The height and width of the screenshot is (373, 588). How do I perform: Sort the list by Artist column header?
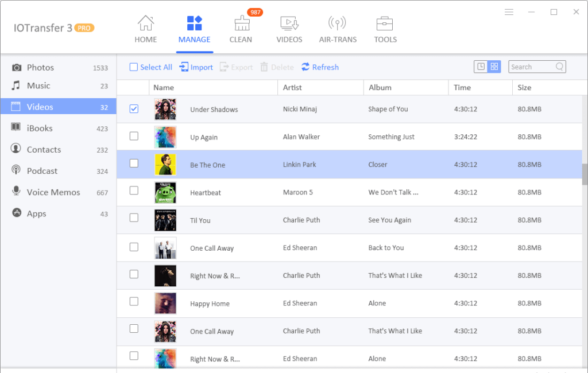click(x=292, y=88)
